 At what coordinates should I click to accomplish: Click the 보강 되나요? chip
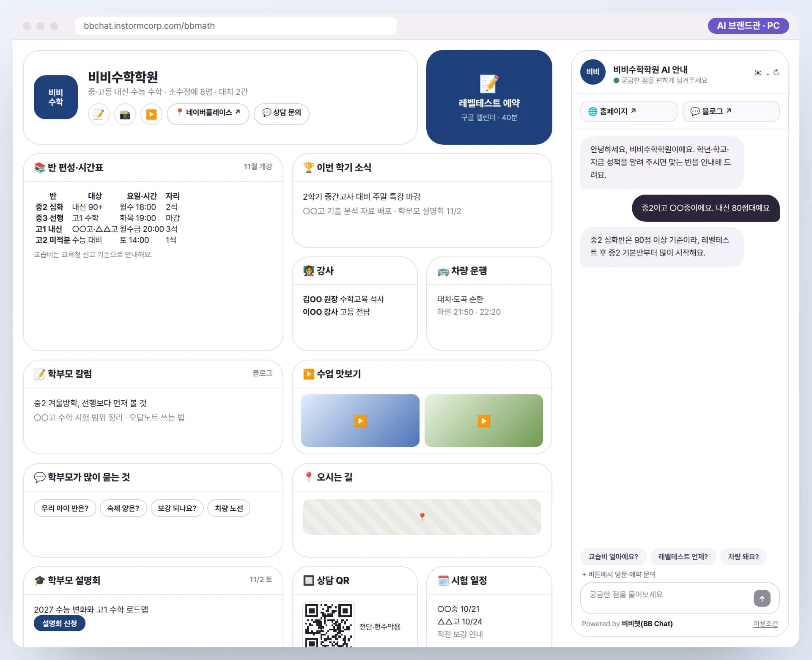tap(177, 508)
